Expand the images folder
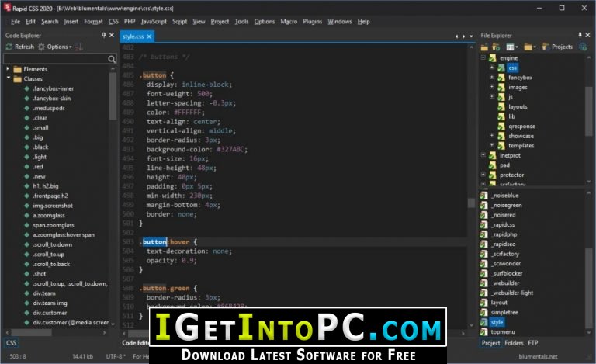The width and height of the screenshot is (596, 364). click(492, 87)
